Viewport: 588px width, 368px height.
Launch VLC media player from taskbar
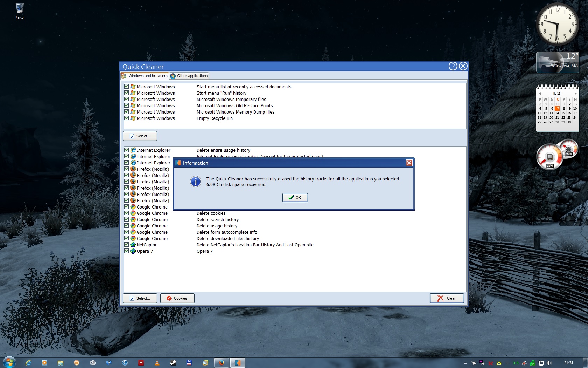157,363
